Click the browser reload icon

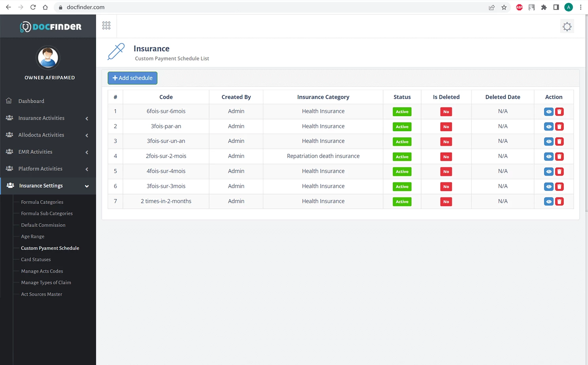click(33, 7)
